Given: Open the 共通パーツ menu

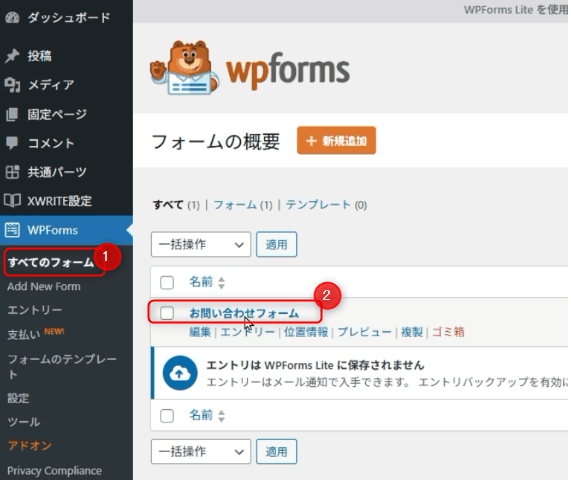Looking at the screenshot, I should coord(57,172).
